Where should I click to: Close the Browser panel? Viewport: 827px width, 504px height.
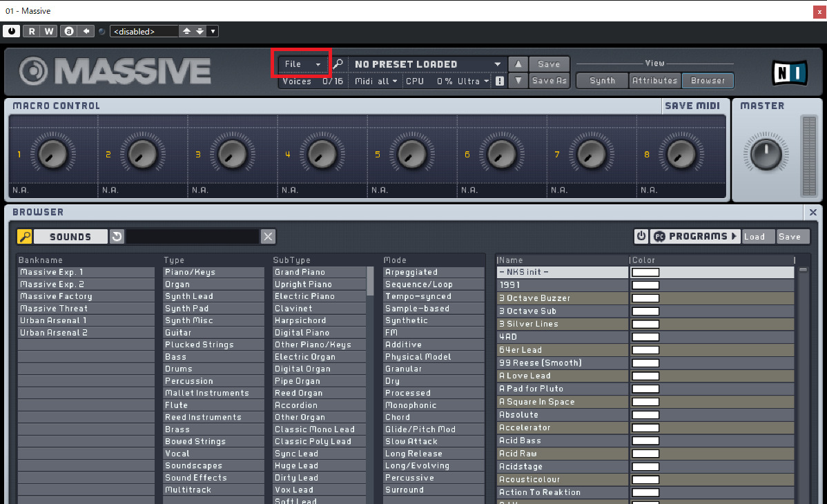click(x=813, y=212)
